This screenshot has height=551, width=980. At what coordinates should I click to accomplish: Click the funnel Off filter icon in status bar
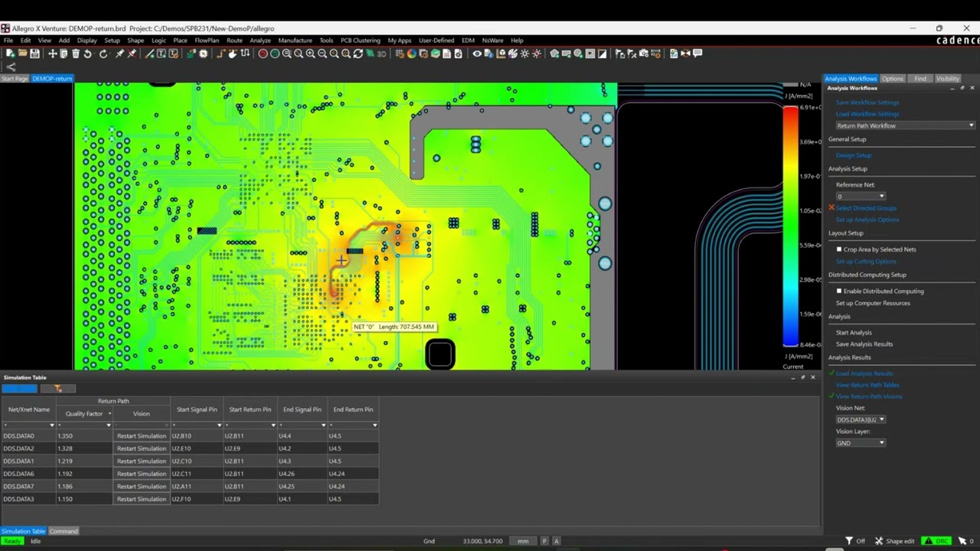coord(849,541)
